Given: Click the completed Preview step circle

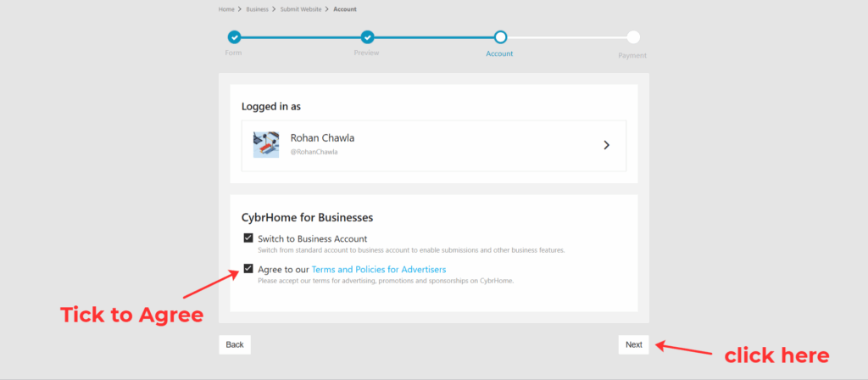Looking at the screenshot, I should point(368,37).
